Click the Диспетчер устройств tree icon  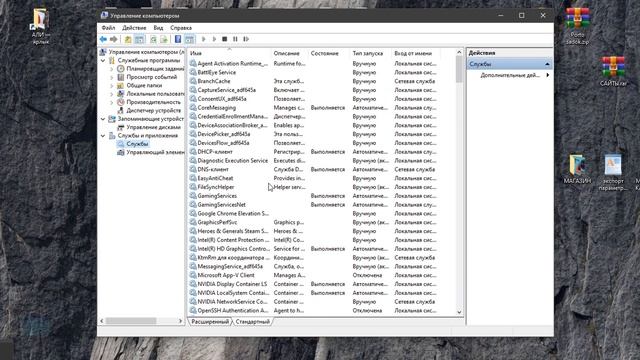point(120,111)
